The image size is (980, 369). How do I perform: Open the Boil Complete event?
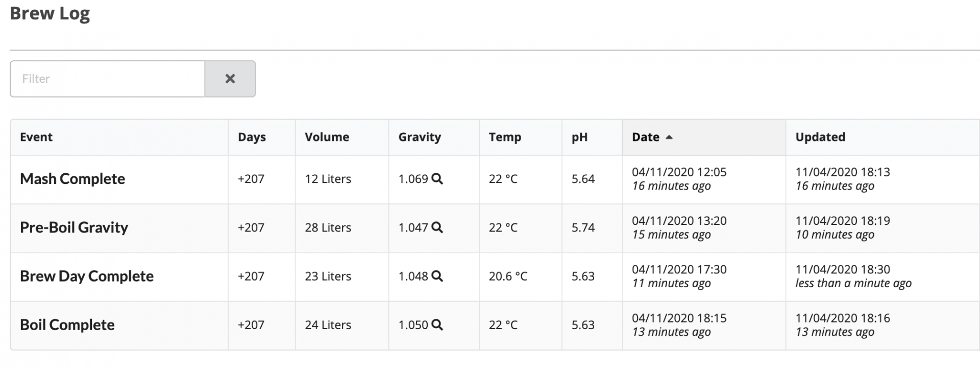67,325
